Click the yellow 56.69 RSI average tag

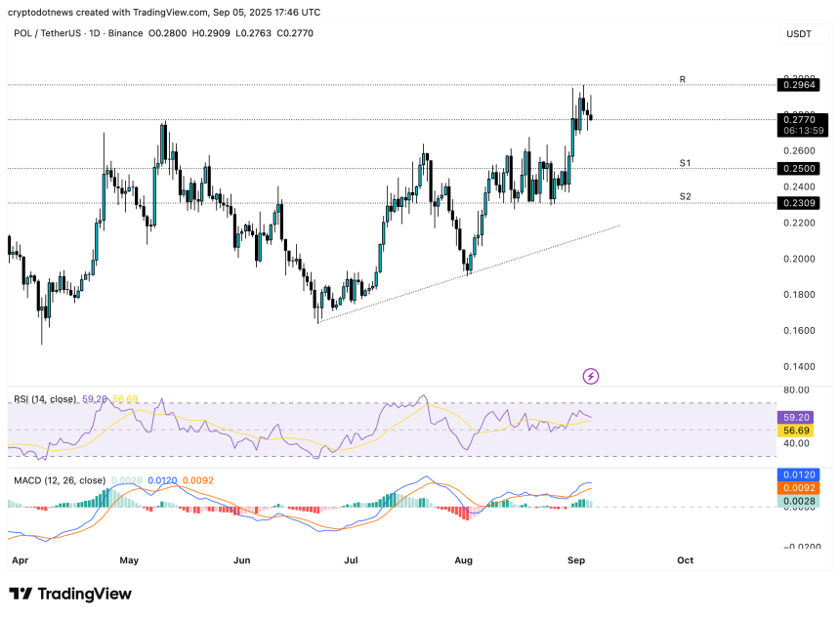[x=800, y=429]
